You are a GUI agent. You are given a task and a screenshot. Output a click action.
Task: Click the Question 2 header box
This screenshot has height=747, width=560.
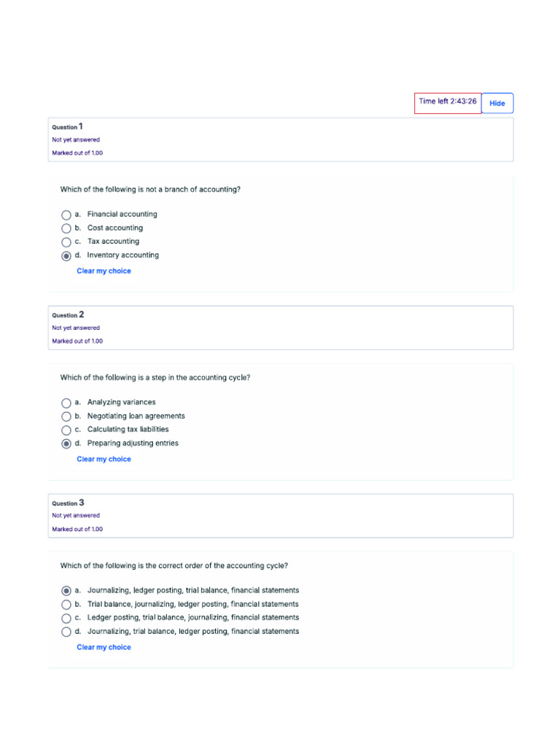[281, 328]
